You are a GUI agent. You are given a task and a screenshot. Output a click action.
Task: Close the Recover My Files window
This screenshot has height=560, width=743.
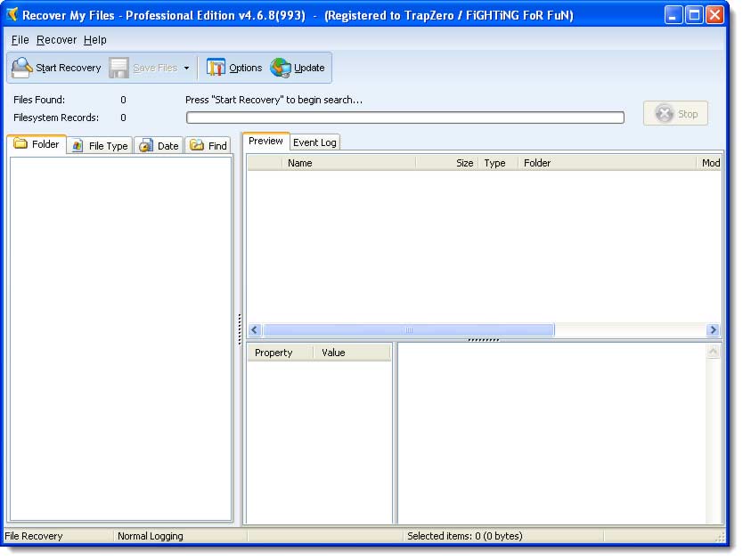pos(714,14)
